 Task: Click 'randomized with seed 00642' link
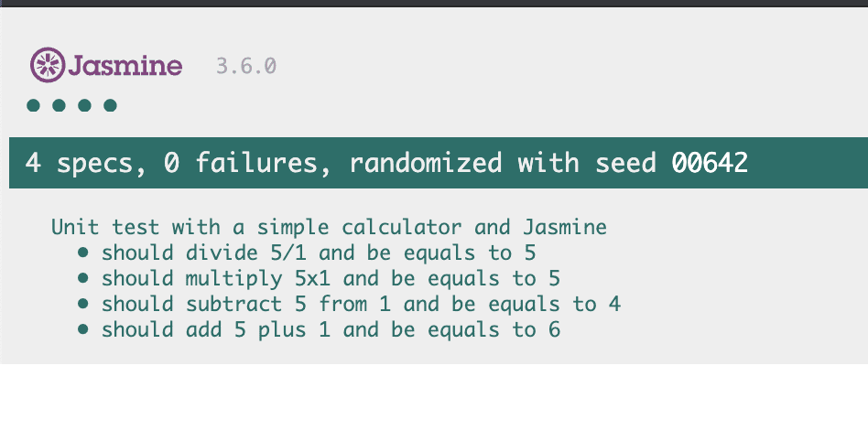click(548, 163)
